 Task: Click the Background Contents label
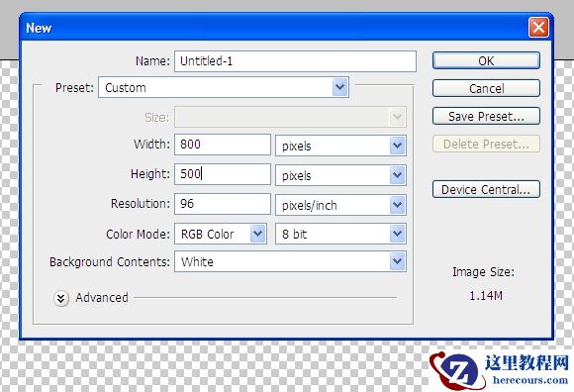(x=110, y=262)
